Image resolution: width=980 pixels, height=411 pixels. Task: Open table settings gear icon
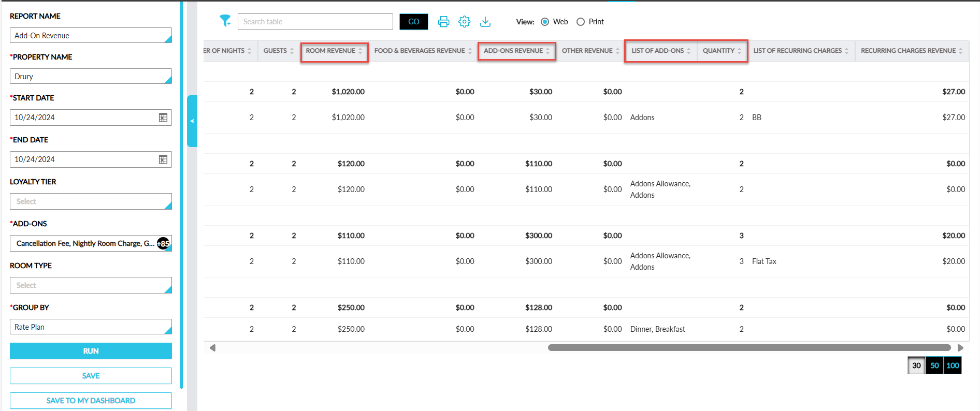pyautogui.click(x=464, y=21)
